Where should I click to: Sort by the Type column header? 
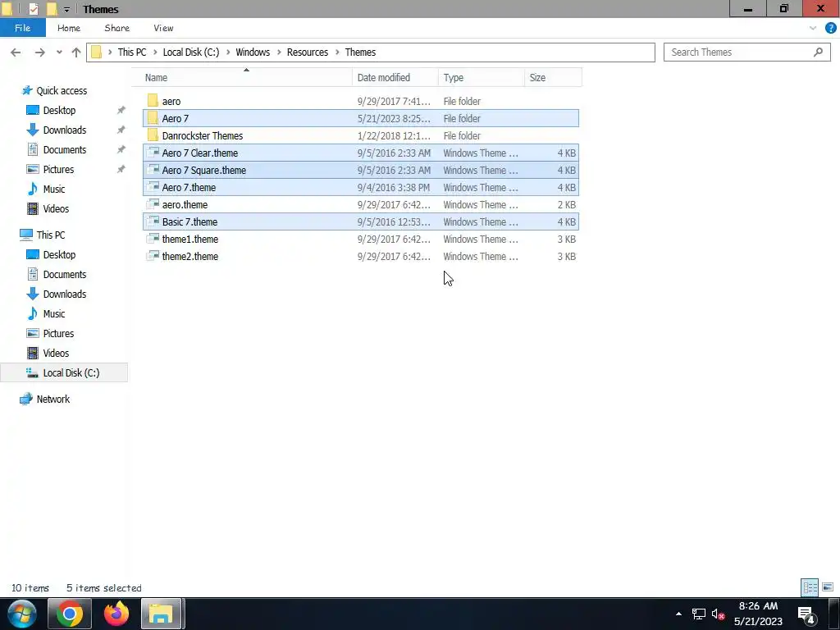(x=481, y=77)
